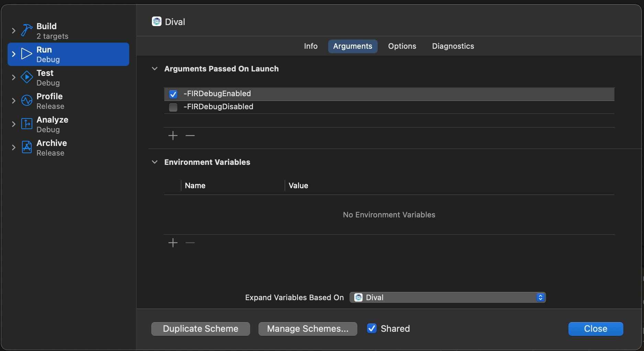Select the Profile instrument icon
This screenshot has width=644, height=351.
pyautogui.click(x=26, y=101)
